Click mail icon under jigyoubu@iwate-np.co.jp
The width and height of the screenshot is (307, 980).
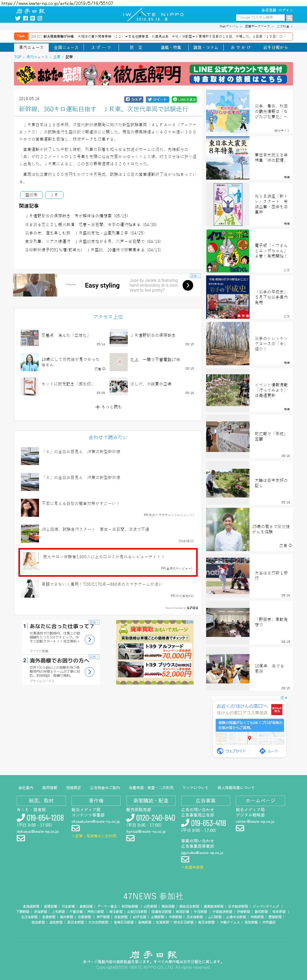(x=185, y=859)
